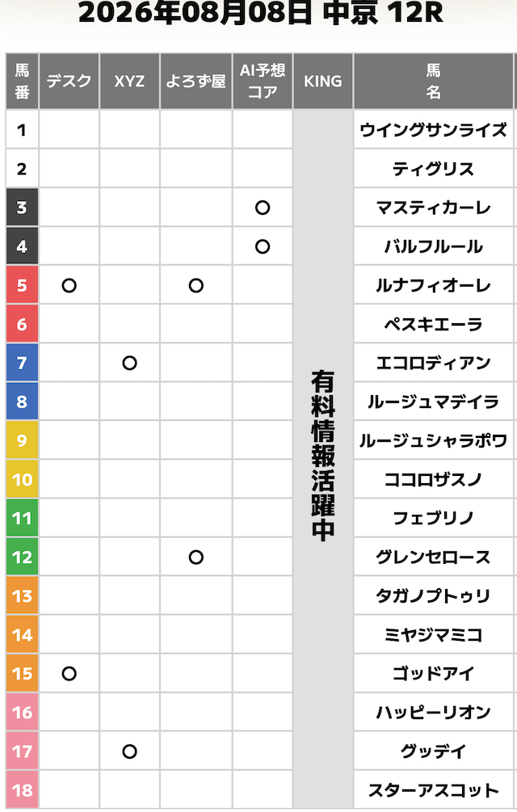The width and height of the screenshot is (517, 812).
Task: Click the green number 12 cell
Action: tap(22, 557)
